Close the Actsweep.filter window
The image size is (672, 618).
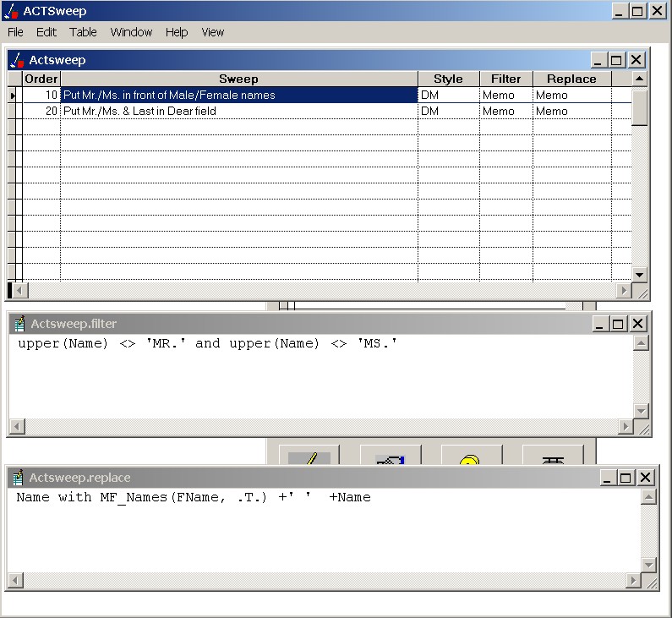pos(637,324)
